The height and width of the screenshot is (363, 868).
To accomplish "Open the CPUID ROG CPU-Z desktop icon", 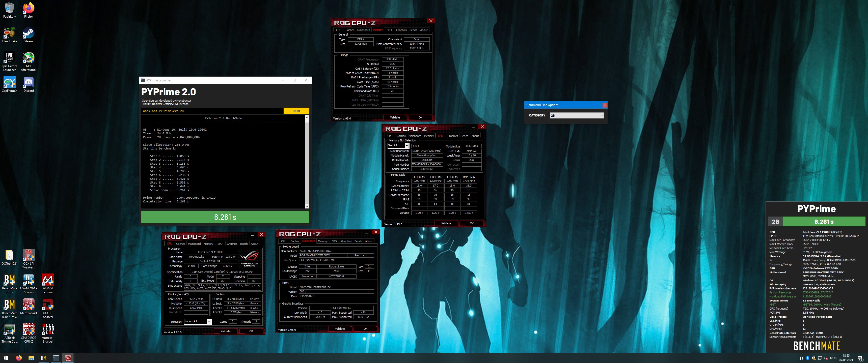I will click(28, 333).
